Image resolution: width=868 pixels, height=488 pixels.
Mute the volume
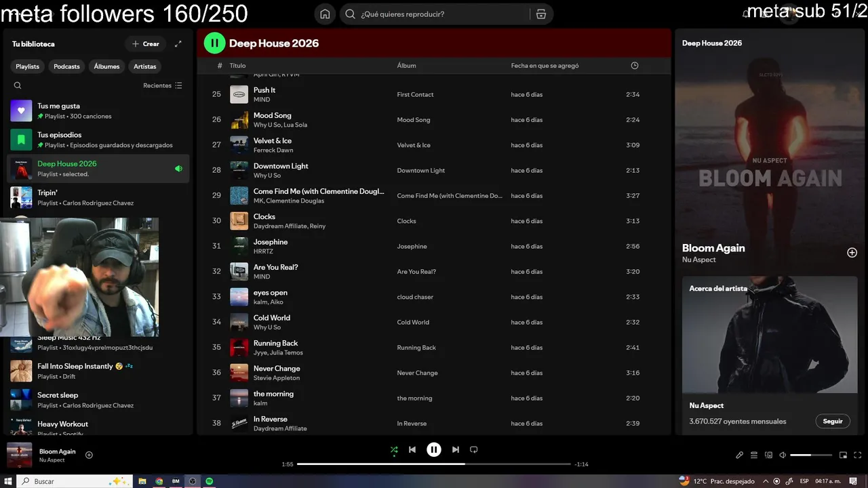783,455
